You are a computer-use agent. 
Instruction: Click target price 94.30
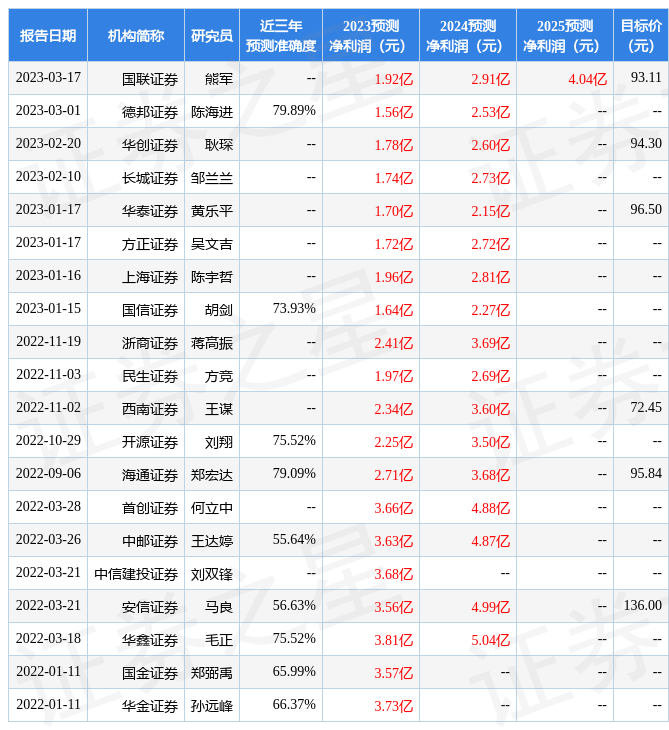(646, 143)
